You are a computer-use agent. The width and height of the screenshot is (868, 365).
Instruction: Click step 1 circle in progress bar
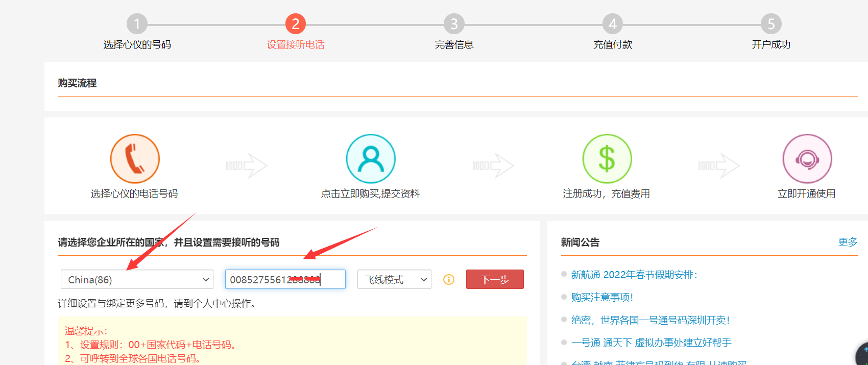click(137, 24)
